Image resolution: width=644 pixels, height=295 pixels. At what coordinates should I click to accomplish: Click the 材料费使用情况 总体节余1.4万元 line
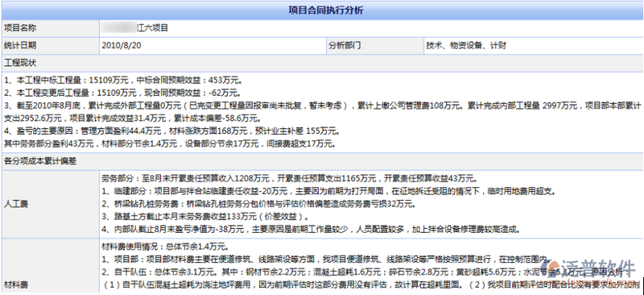point(165,247)
